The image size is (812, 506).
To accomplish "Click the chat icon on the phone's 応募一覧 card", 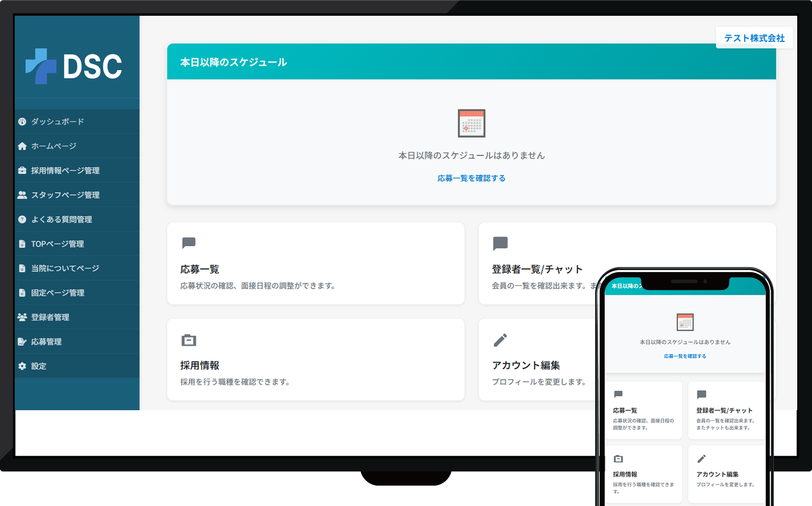I will point(619,394).
